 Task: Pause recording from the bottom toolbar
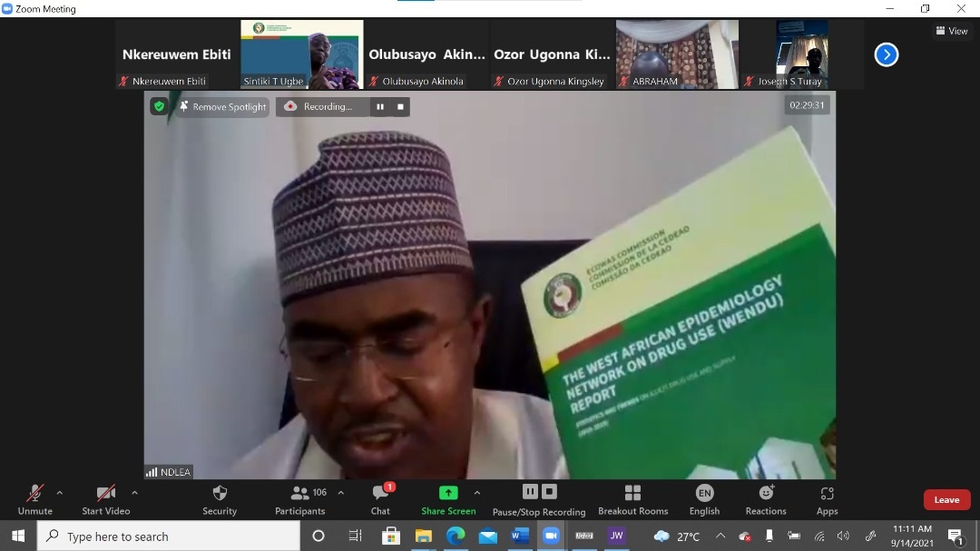[x=530, y=492]
